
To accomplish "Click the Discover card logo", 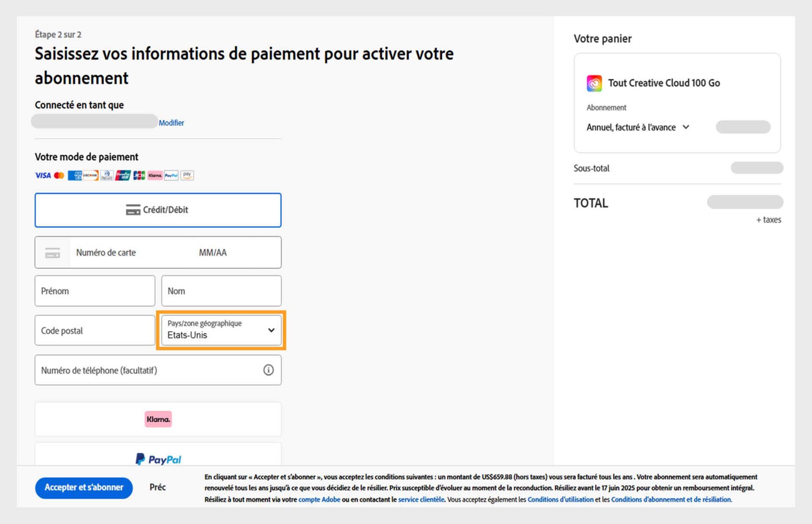I will [91, 175].
